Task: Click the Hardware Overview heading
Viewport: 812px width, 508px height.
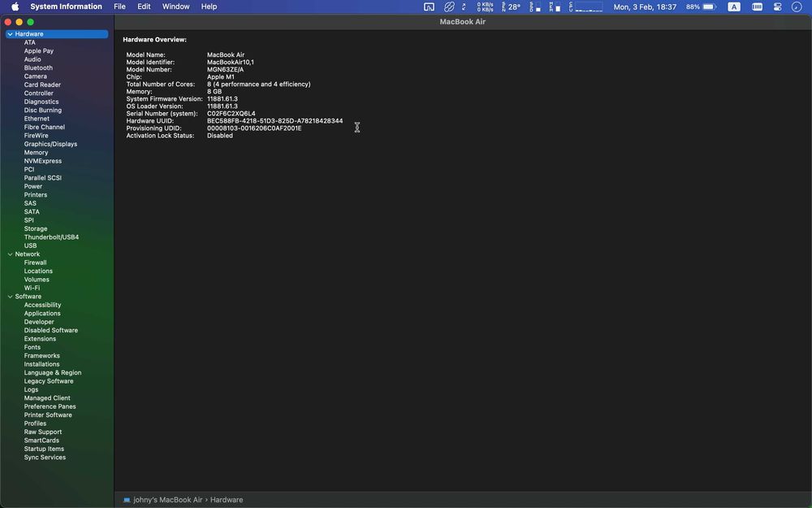Action: click(x=154, y=39)
